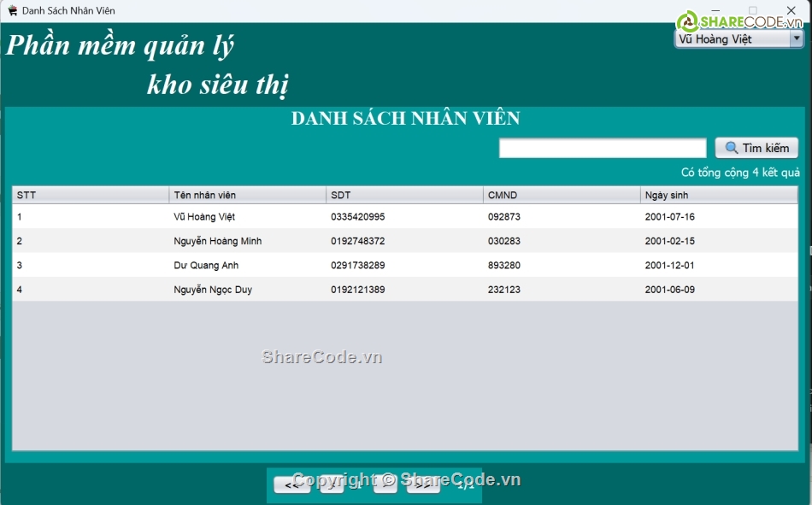The width and height of the screenshot is (812, 505).
Task: Click the result count label Có tổng cộng 4 kết quả
Action: 740,173
